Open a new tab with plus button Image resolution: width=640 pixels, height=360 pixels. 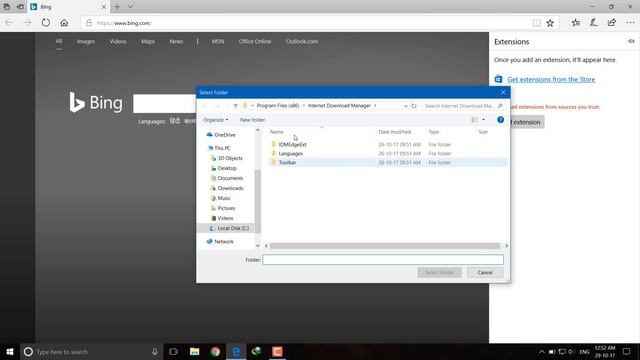tap(117, 7)
